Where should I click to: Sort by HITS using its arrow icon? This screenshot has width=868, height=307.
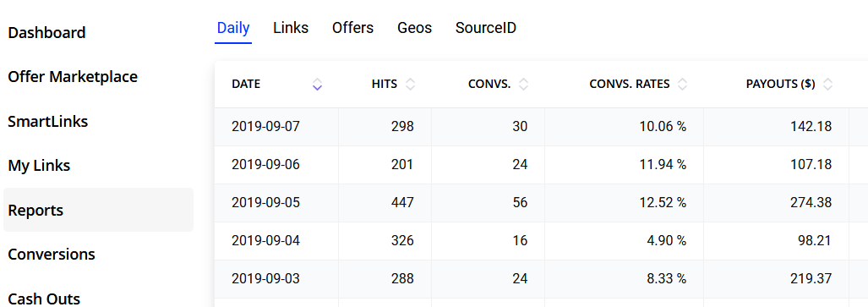(x=410, y=85)
